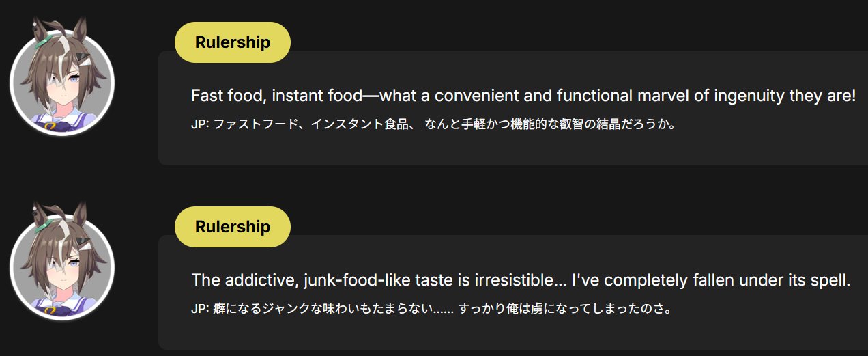
Task: Click the "JP:" label before 癖になる
Action: point(201,309)
